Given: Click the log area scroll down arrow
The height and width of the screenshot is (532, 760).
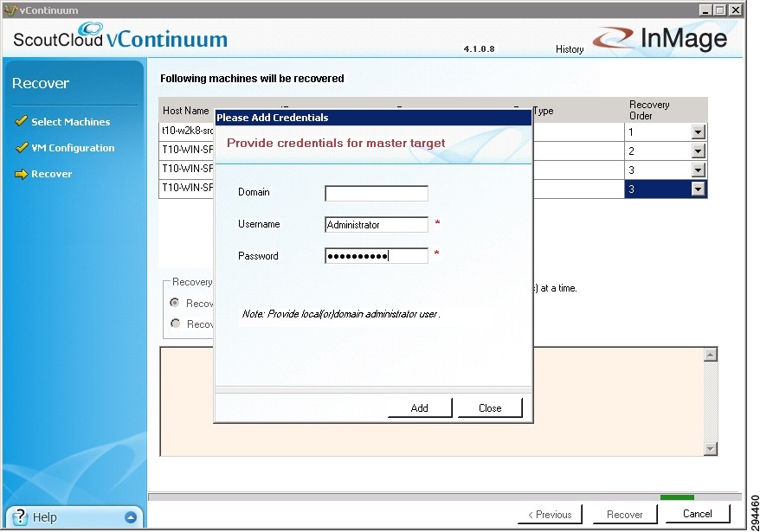Looking at the screenshot, I should click(711, 449).
